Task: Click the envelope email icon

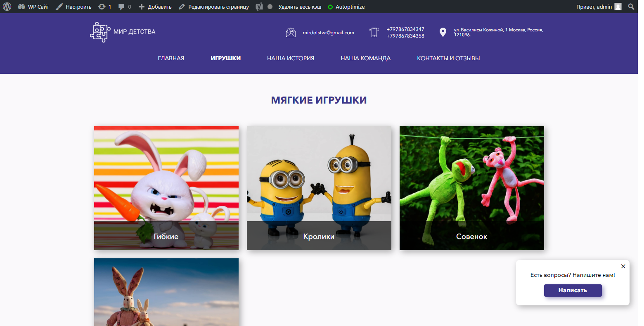Action: [291, 32]
